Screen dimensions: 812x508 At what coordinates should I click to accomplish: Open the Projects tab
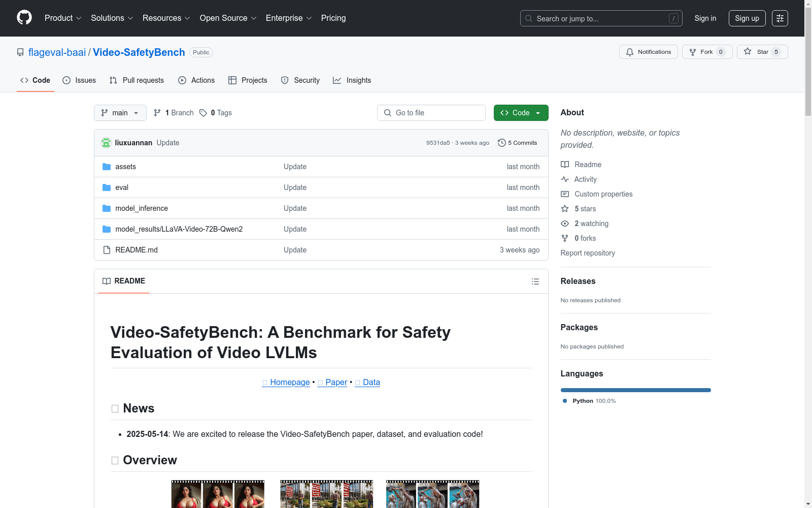click(248, 80)
